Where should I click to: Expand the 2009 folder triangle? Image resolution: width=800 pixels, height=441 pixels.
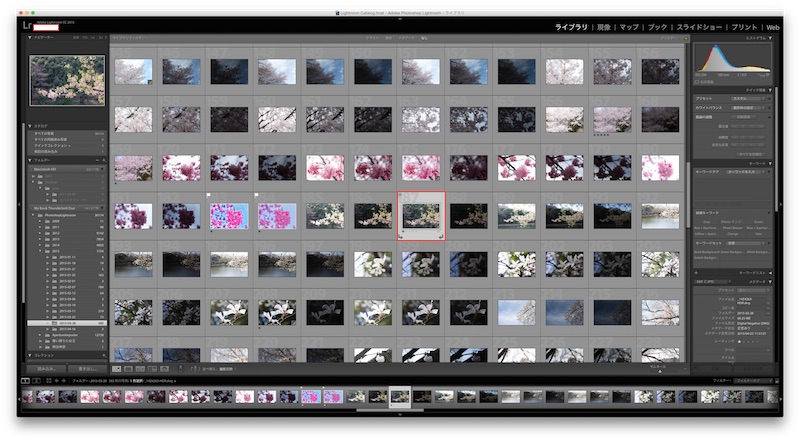[x=40, y=221]
